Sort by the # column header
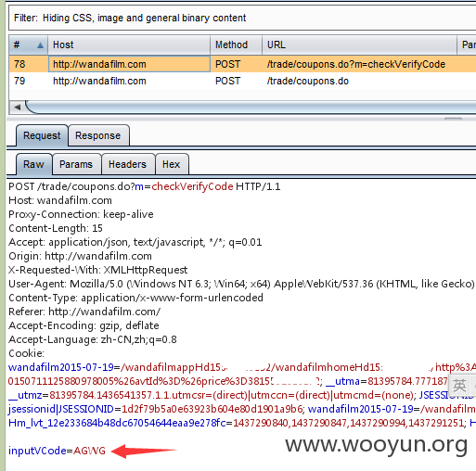The image size is (476, 471). [28, 45]
